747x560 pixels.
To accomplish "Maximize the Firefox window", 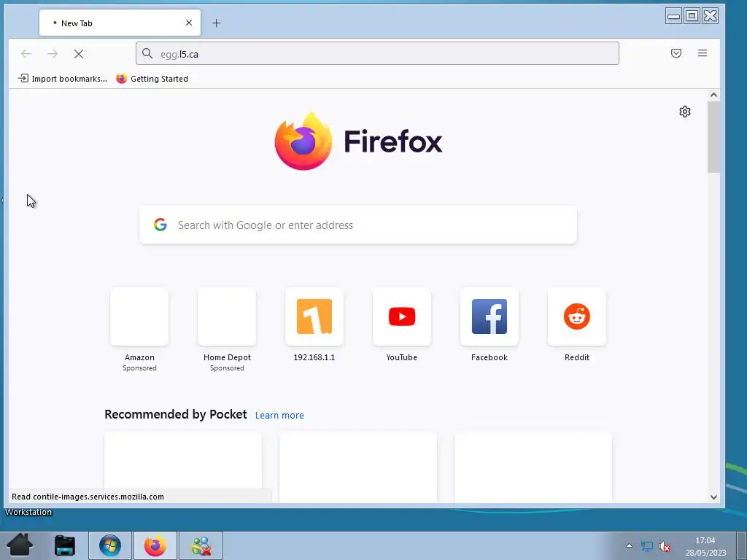I will click(x=692, y=16).
